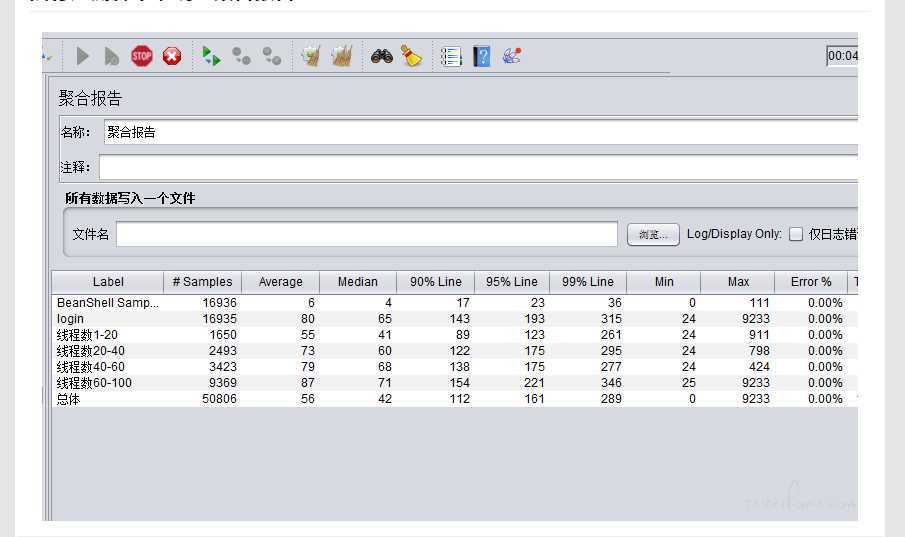This screenshot has width=905, height=537.
Task: Click Average value 87
Action: 308,383
